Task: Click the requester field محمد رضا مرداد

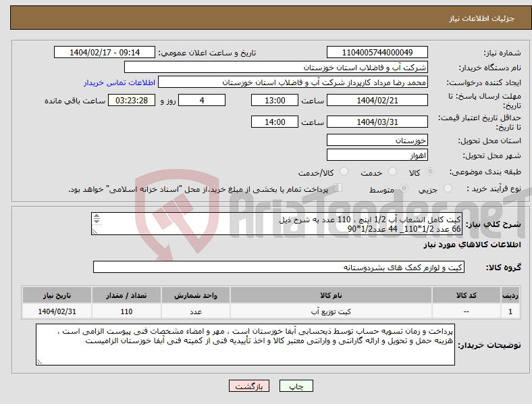Action: (x=293, y=82)
